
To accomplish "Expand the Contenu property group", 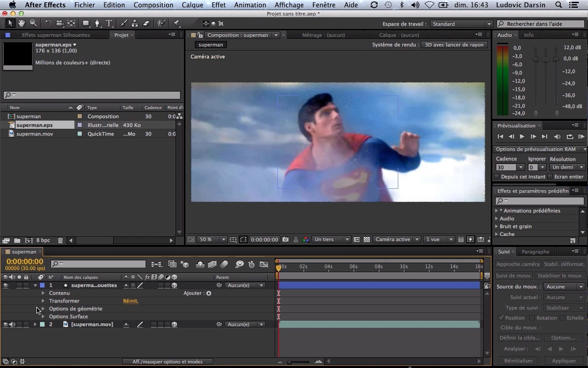I will coord(43,293).
